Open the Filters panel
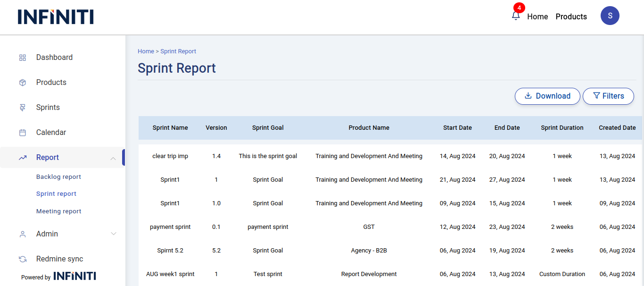Image resolution: width=644 pixels, height=286 pixels. pyautogui.click(x=608, y=96)
